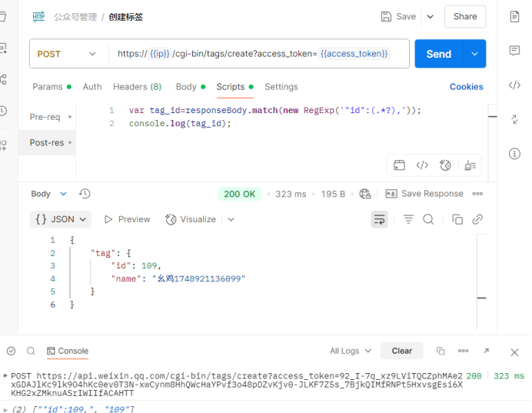Image resolution: width=532 pixels, height=413 pixels.
Task: Pop out the console with arrow icon
Action: 486,351
